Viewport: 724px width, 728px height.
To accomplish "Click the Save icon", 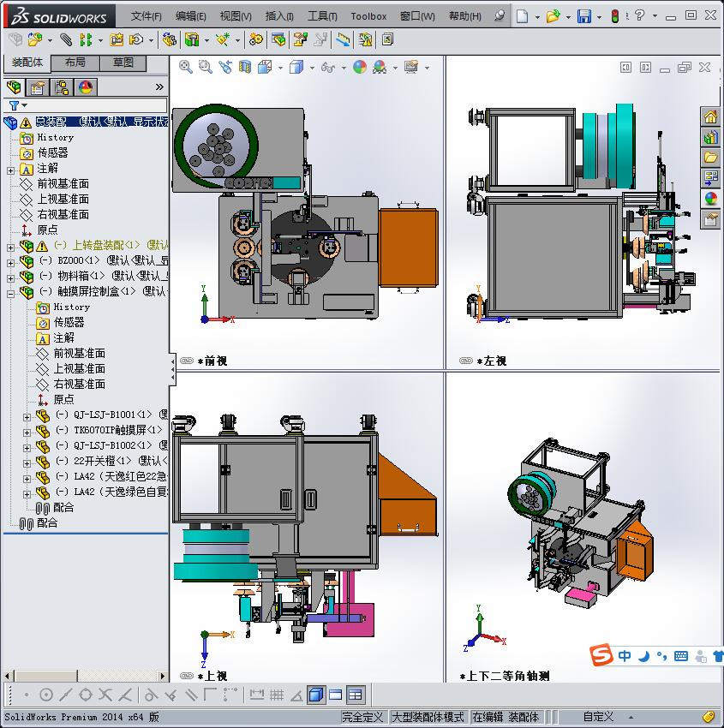I will point(583,16).
